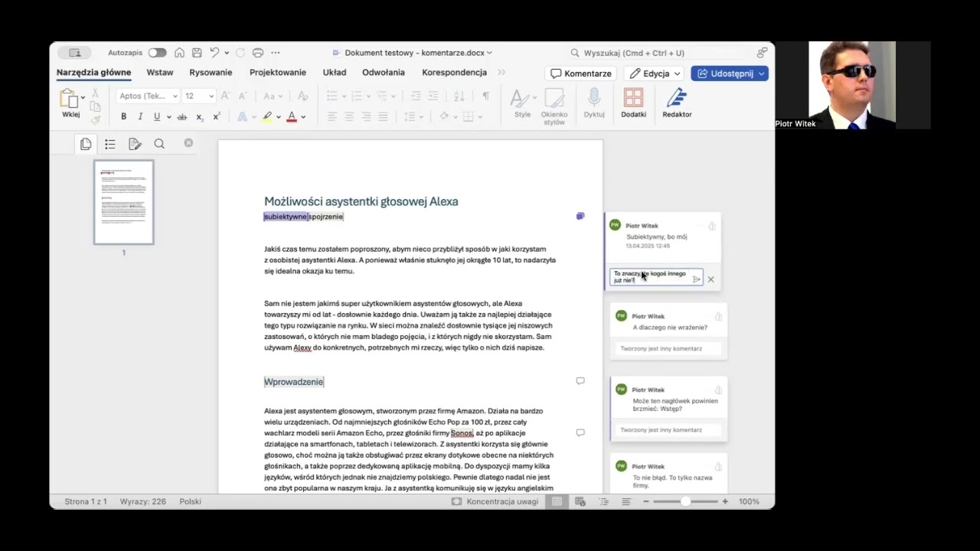Apply the yellow text highlight color
Viewport: 980px width, 551px height.
(266, 116)
